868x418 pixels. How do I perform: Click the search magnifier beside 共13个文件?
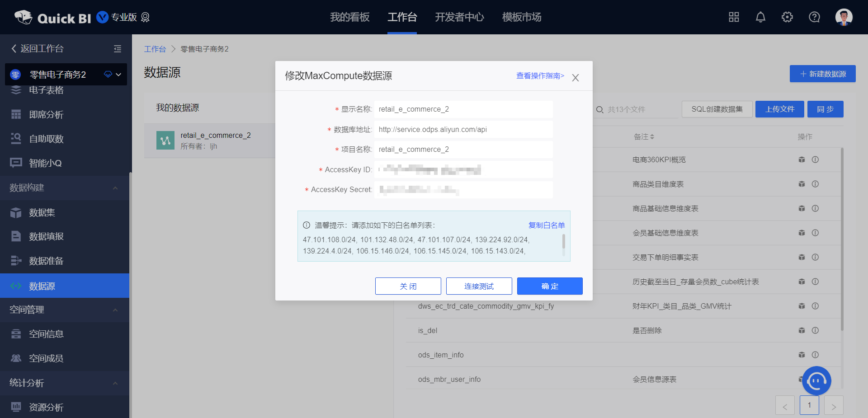(599, 109)
